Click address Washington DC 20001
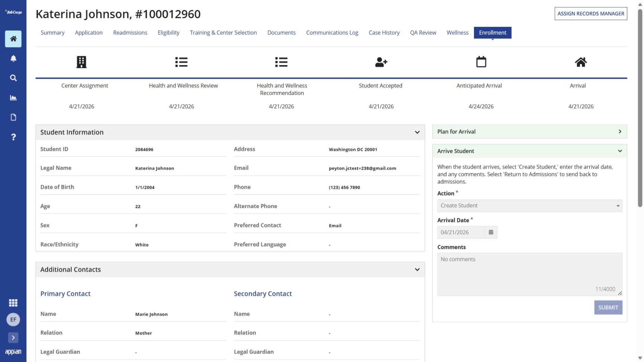The image size is (644, 362). pyautogui.click(x=353, y=150)
